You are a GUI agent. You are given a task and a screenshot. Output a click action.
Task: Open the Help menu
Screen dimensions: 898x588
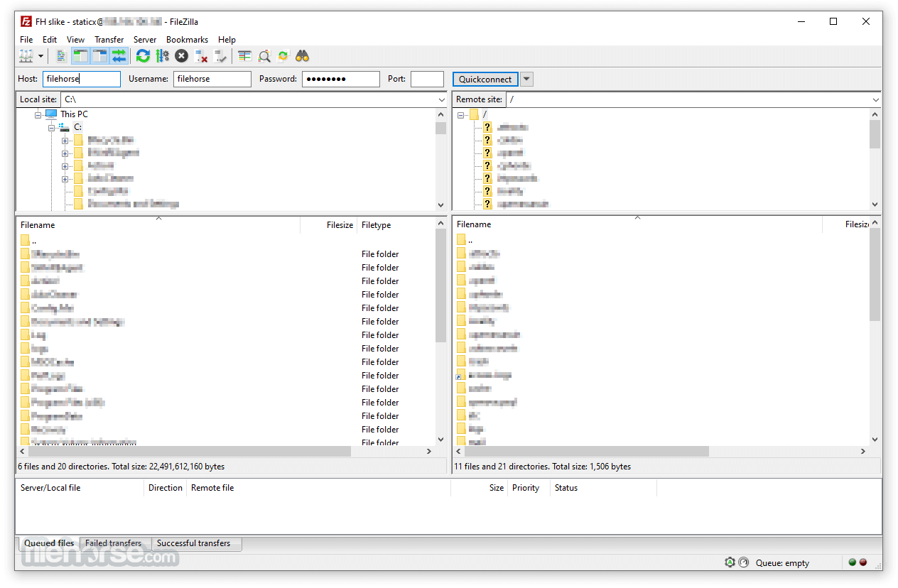pos(227,40)
